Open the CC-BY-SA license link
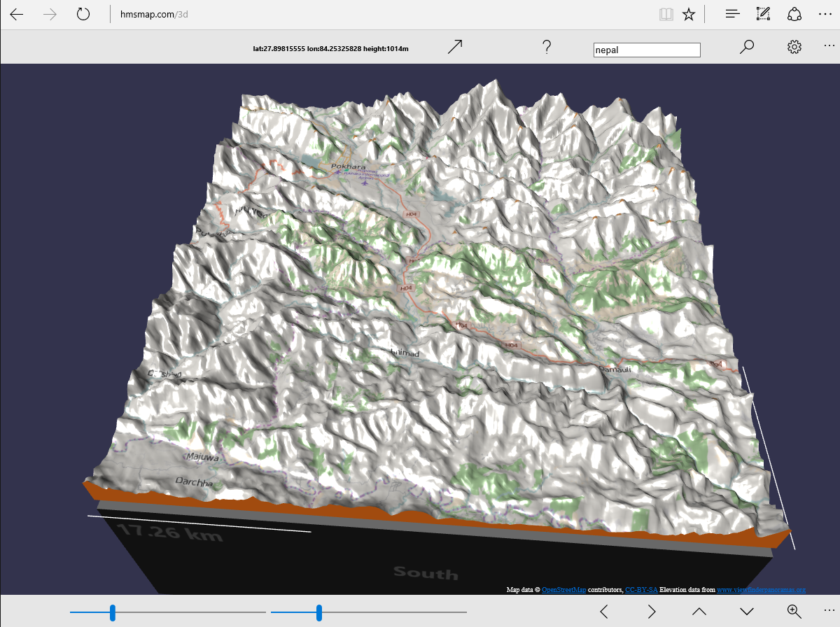 click(641, 590)
